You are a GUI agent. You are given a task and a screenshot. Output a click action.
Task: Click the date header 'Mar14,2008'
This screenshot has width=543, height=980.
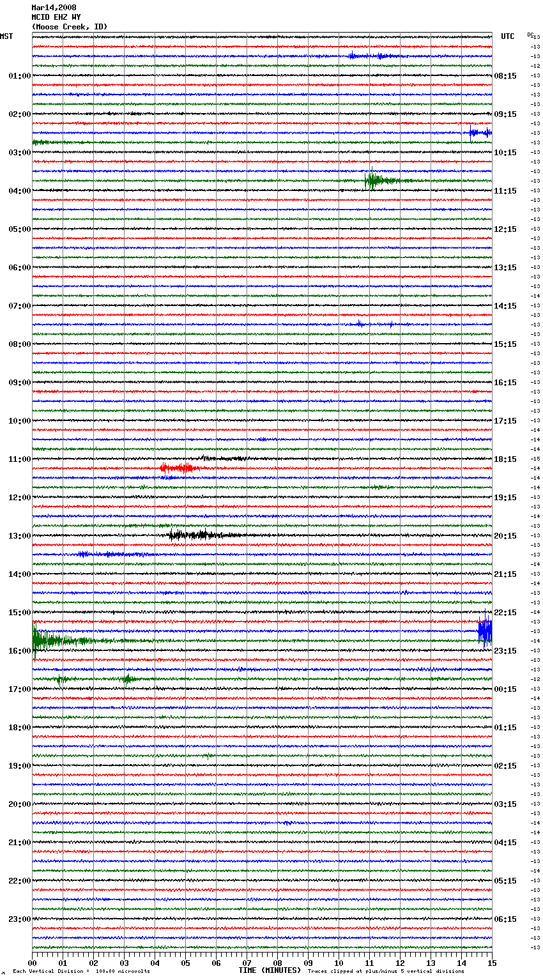pyautogui.click(x=54, y=8)
